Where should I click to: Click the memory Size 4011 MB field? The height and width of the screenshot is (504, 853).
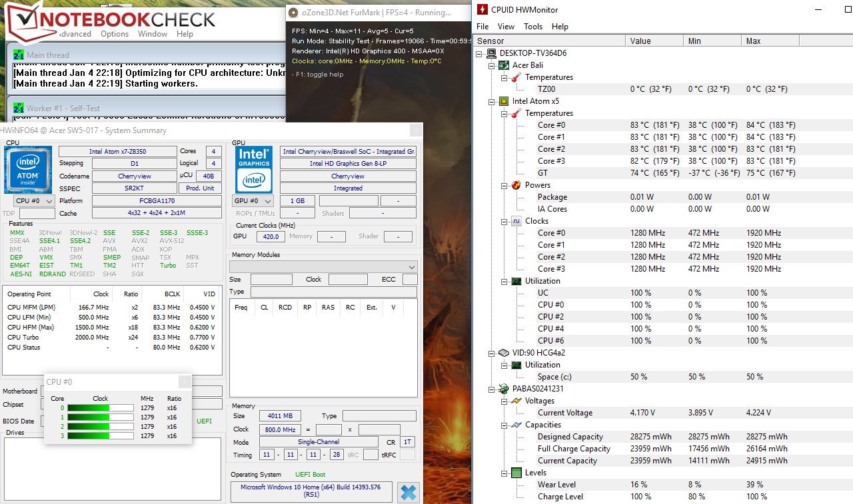280,416
